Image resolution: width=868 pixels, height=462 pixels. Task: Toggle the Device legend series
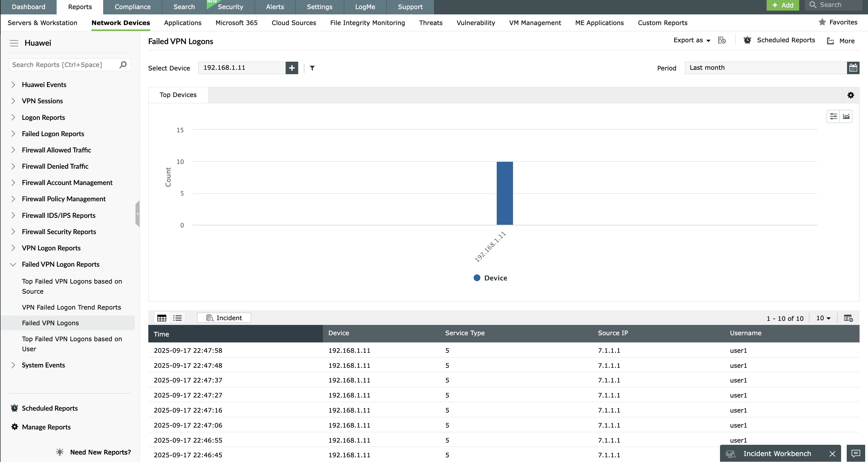click(x=490, y=278)
